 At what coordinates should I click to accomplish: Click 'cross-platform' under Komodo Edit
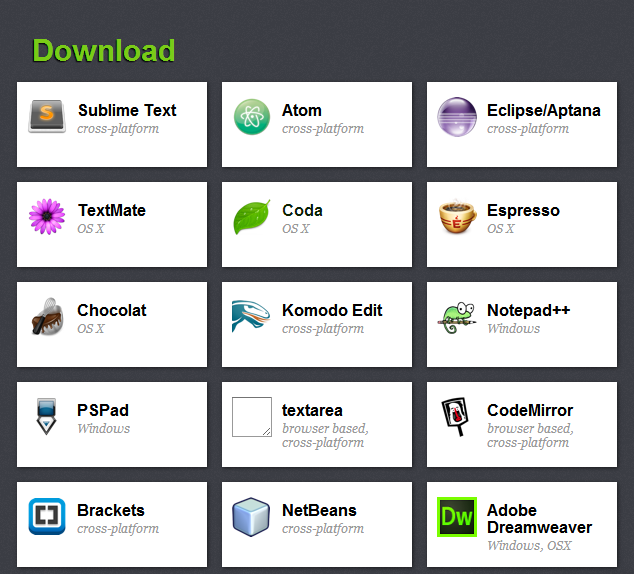coord(323,329)
